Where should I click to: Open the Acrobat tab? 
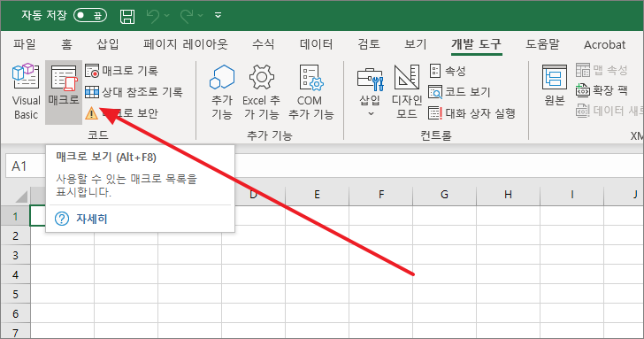click(604, 44)
